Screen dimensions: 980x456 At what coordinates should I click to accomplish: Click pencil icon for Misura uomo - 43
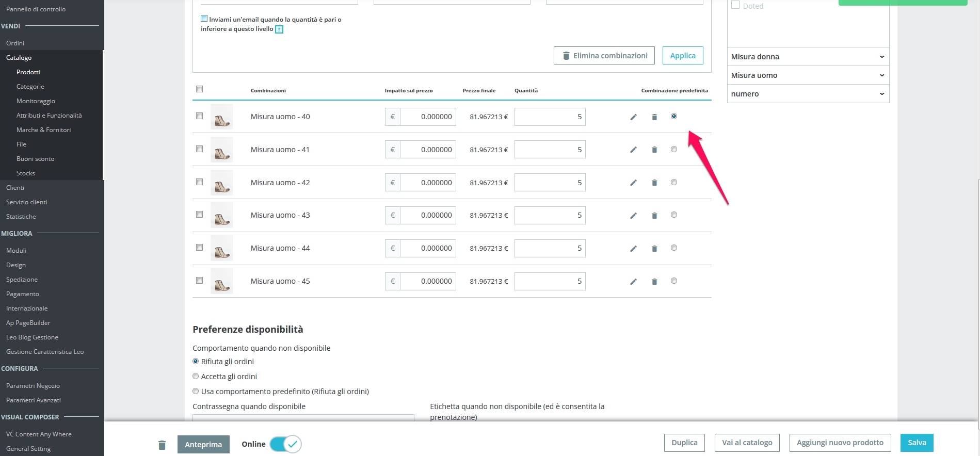tap(633, 216)
